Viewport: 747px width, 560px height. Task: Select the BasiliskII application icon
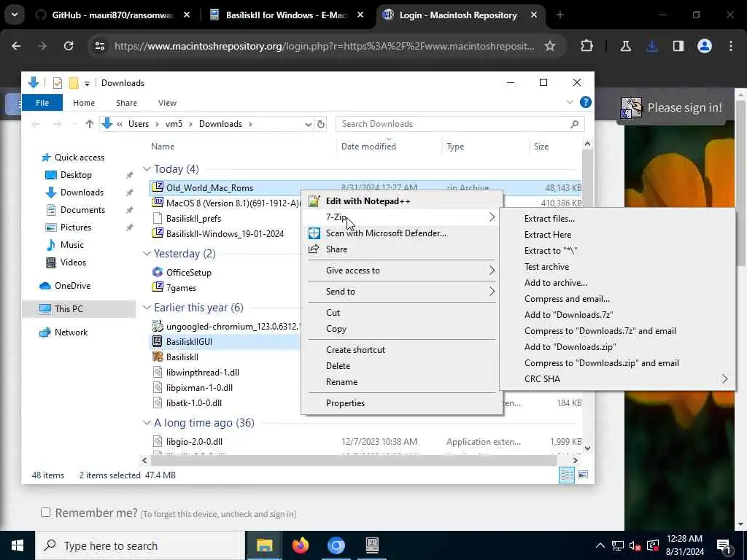point(158,357)
